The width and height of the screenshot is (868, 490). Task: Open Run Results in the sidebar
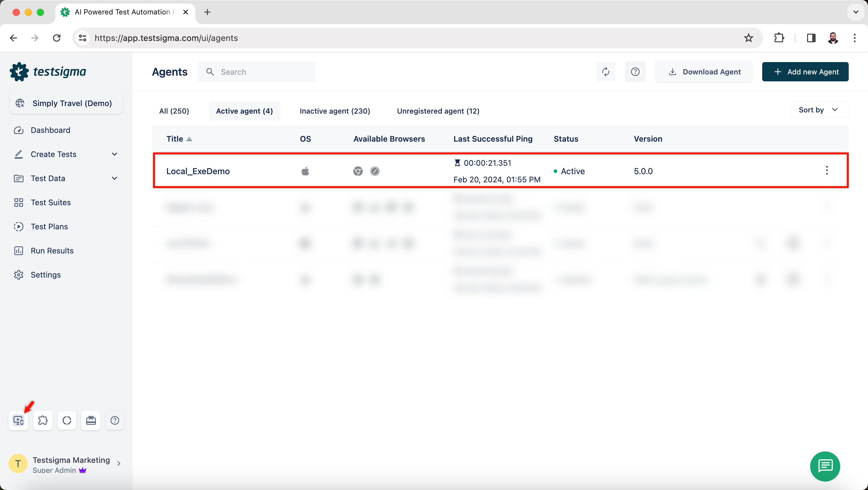[52, 251]
